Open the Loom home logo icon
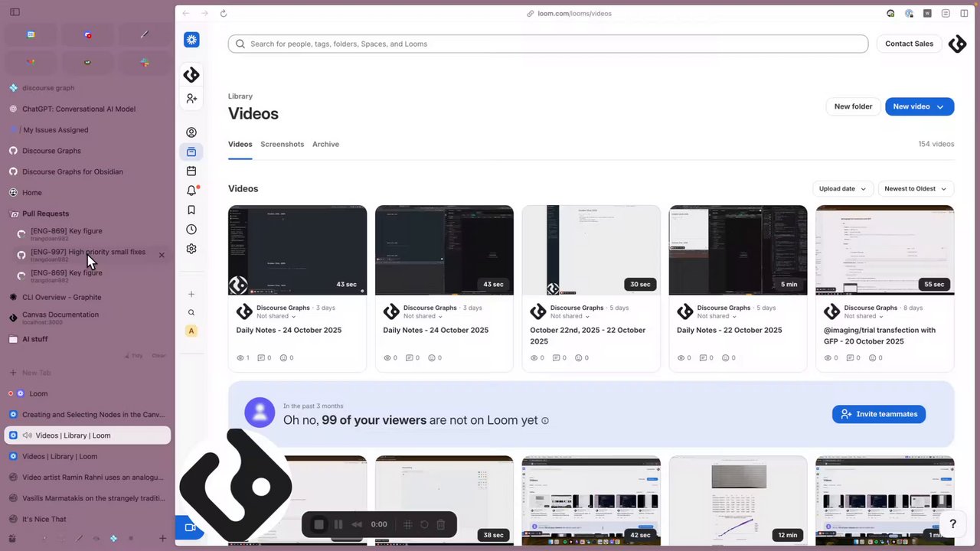The image size is (980, 551). [191, 40]
